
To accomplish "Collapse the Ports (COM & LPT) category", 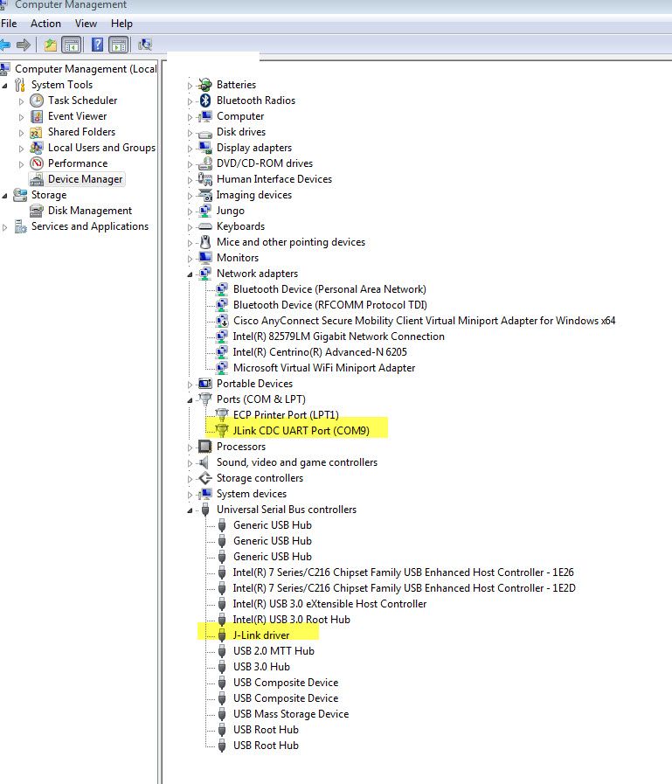I will pos(190,400).
